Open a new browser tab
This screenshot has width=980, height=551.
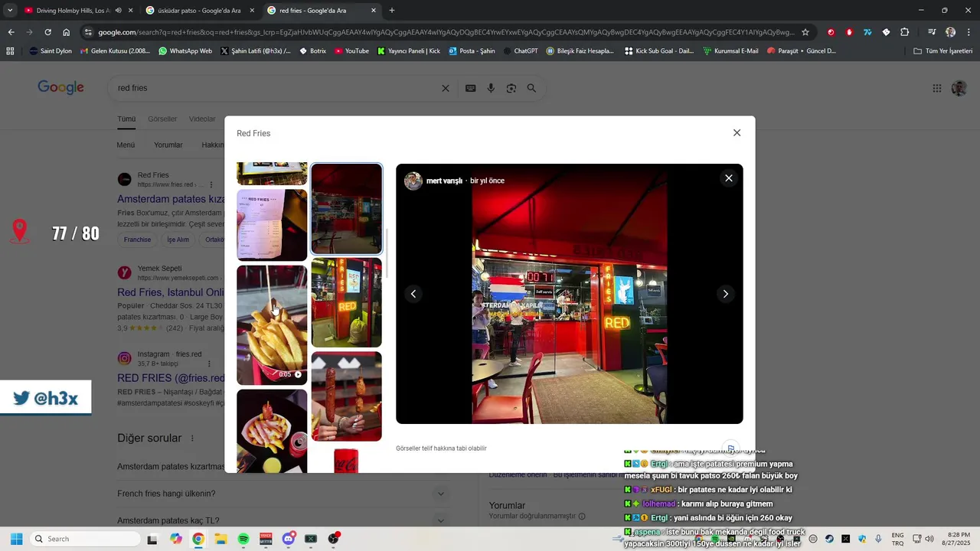[x=392, y=11]
